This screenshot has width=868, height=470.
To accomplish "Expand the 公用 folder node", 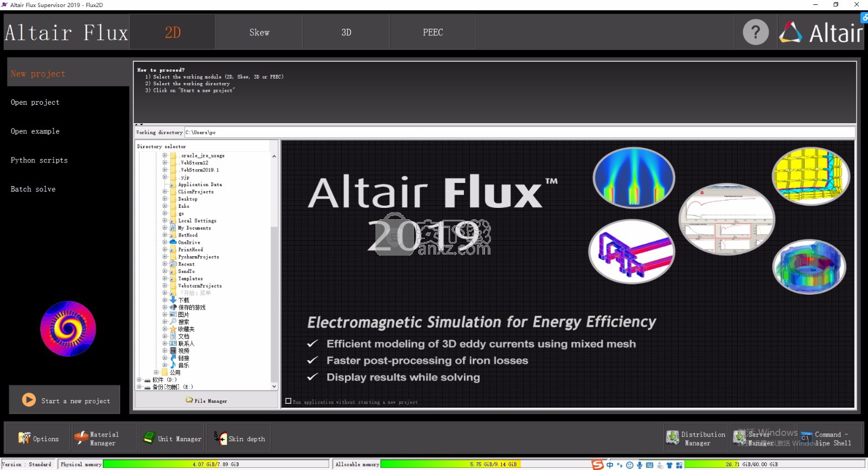I will pyautogui.click(x=156, y=372).
